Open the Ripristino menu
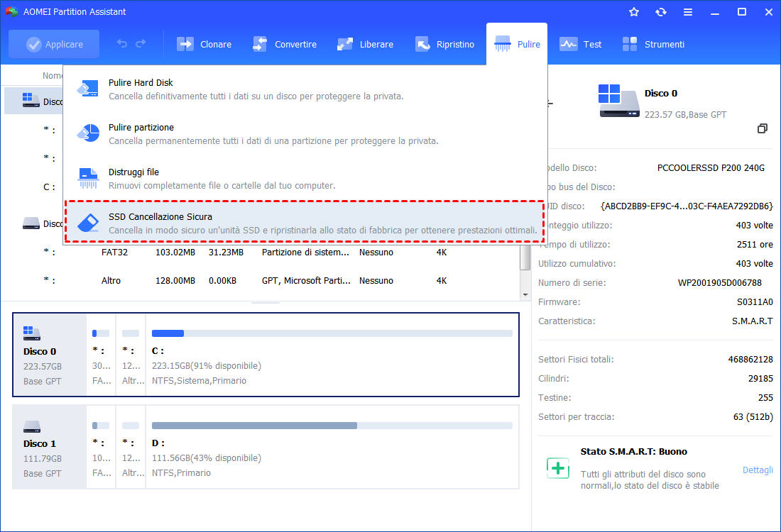 coord(444,44)
